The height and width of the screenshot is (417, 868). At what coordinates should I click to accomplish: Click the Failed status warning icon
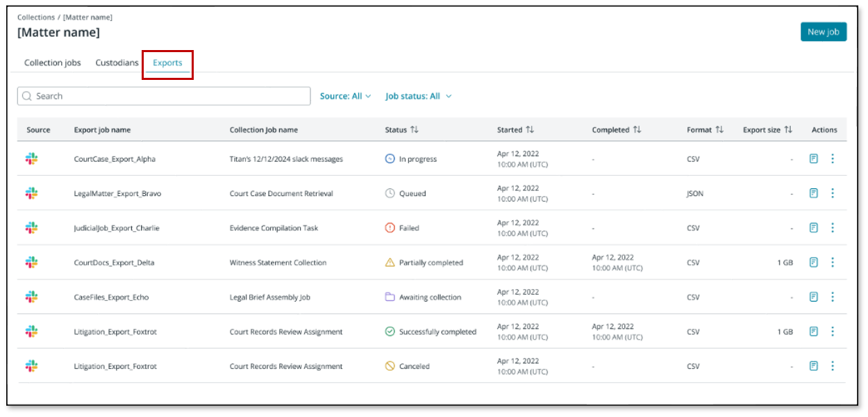(x=390, y=228)
